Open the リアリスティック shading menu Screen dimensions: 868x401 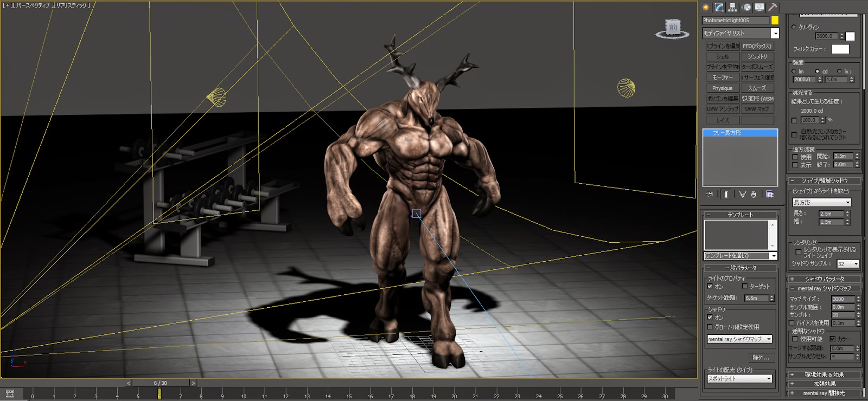tap(71, 5)
